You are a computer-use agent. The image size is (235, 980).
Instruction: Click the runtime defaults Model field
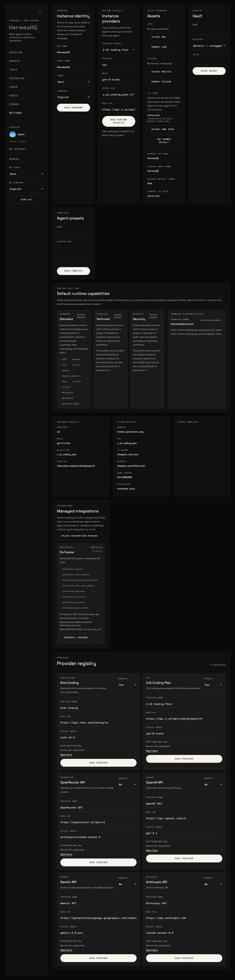point(118,80)
